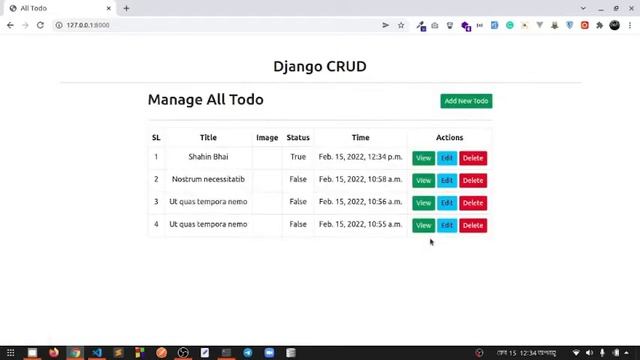
Task: Open the site information icon in the address bar
Action: (59, 25)
